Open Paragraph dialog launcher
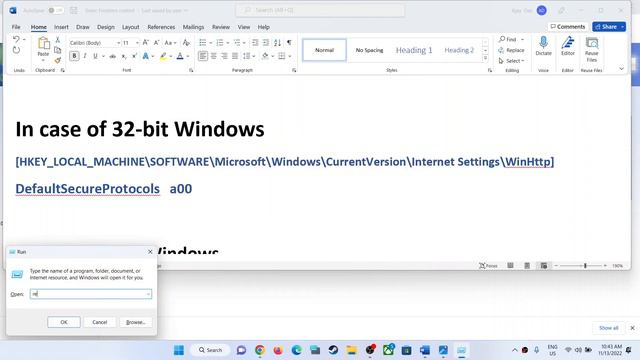The width and height of the screenshot is (640, 360). click(x=294, y=71)
